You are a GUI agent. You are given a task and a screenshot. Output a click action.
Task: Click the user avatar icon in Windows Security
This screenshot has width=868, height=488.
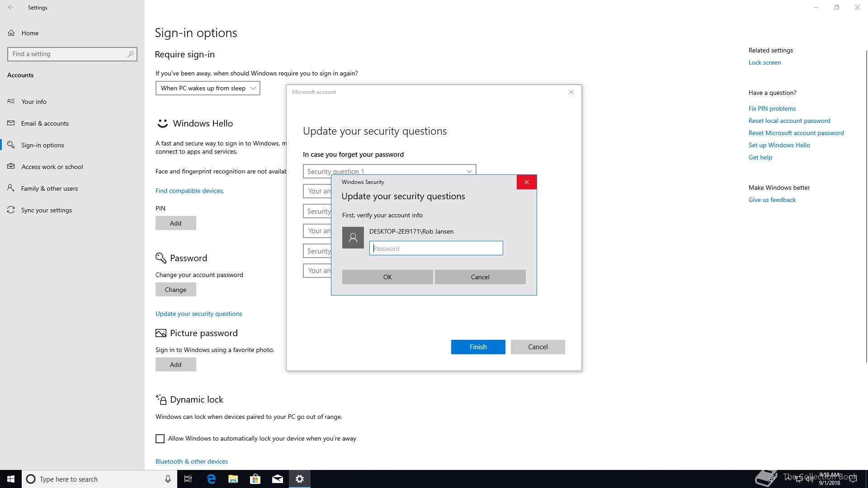click(x=353, y=238)
